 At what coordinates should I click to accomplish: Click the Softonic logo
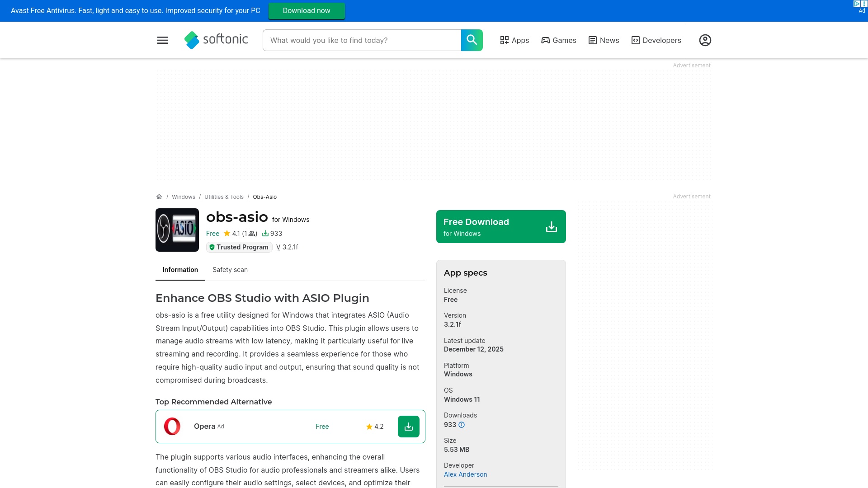[216, 40]
